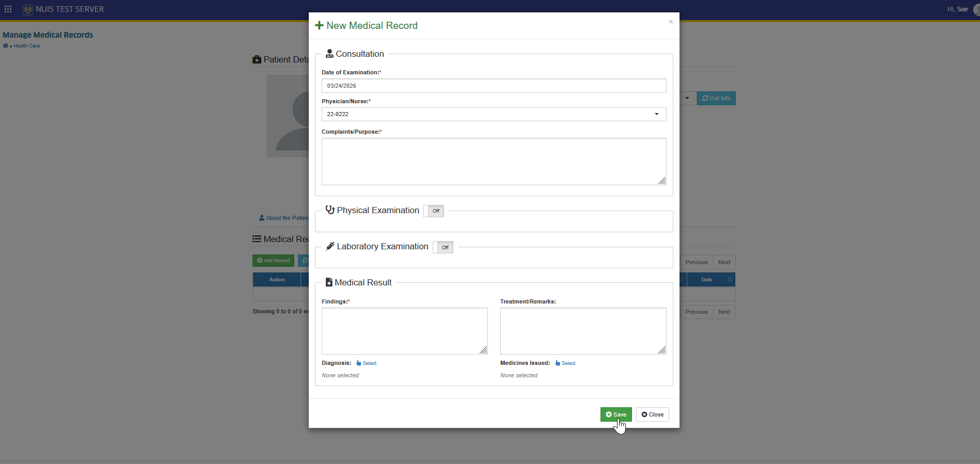The height and width of the screenshot is (464, 980).
Task: Open the Physician/Nurse dropdown
Action: [494, 114]
